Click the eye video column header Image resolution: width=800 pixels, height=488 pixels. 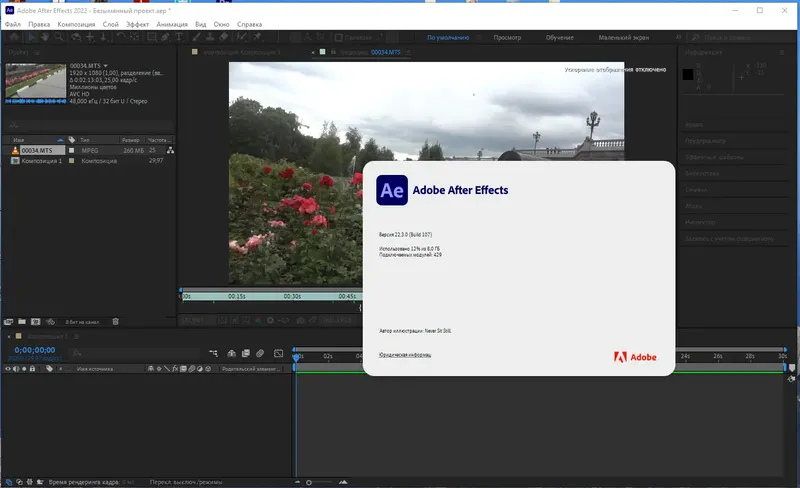click(x=8, y=369)
